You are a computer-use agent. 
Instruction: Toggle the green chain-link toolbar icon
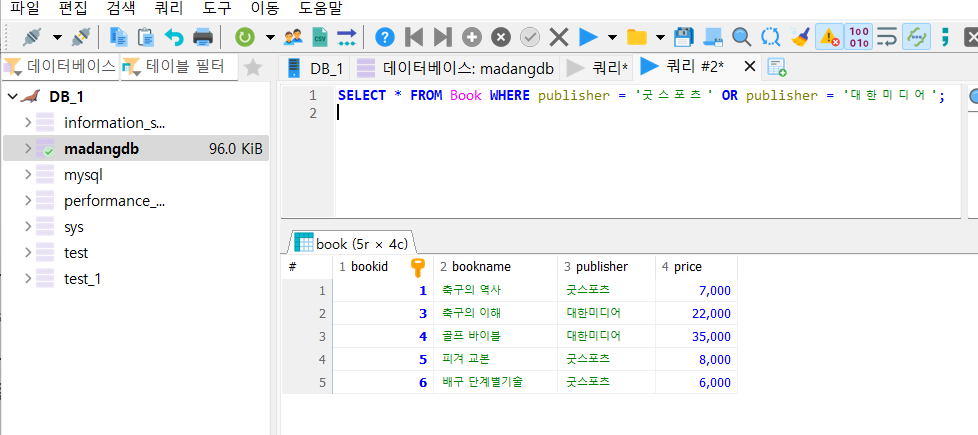916,37
